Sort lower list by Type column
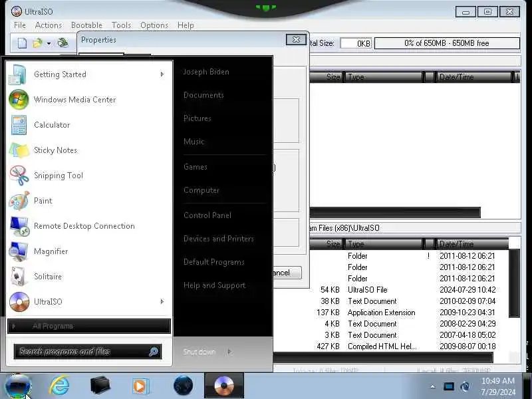Viewport: 532px width, 399px height. pos(384,244)
